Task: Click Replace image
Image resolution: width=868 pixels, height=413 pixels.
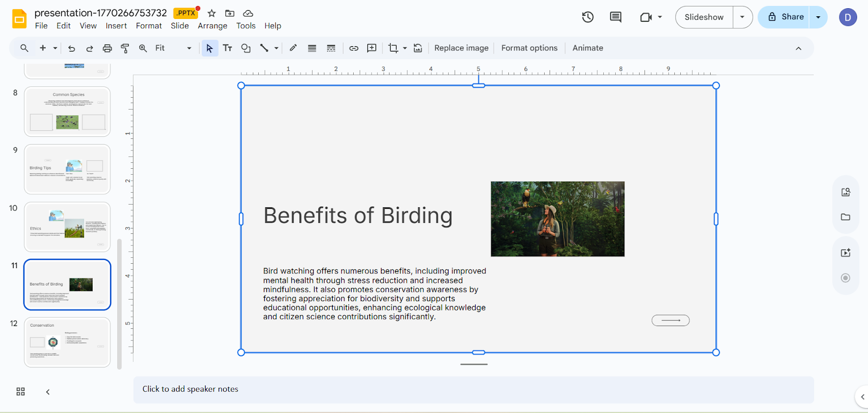Action: point(461,48)
